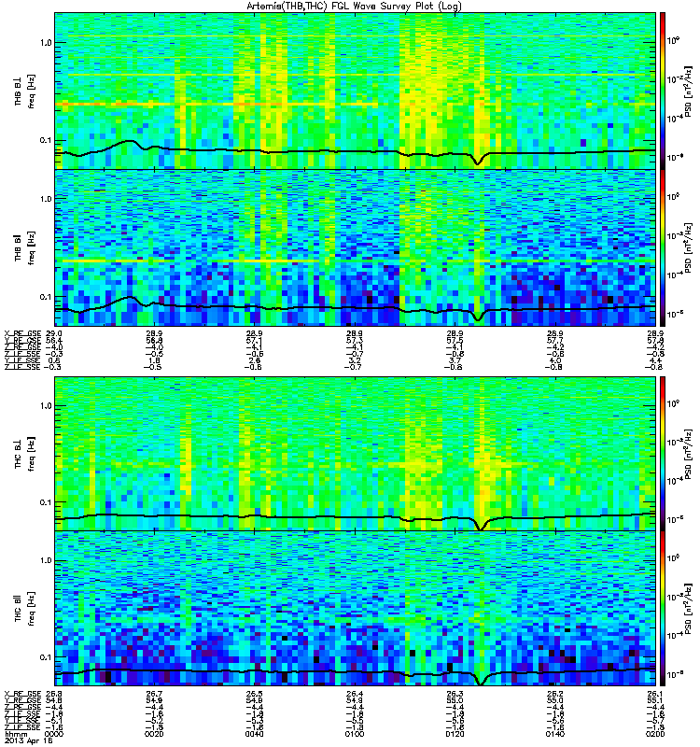Click the PSD [nT²/Hz] label beside the THB B-parallel panel
Image resolution: width=700 pixels, height=747 pixels.
[x=689, y=248]
